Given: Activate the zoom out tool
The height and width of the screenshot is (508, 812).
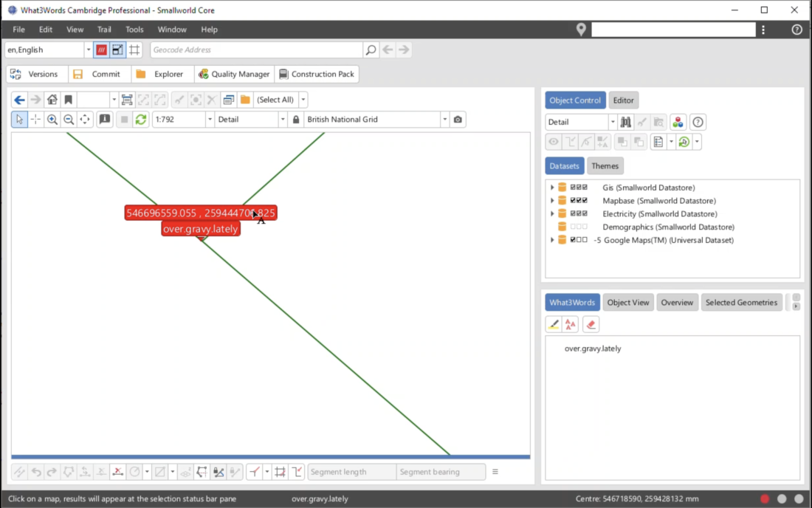Looking at the screenshot, I should click(x=69, y=120).
